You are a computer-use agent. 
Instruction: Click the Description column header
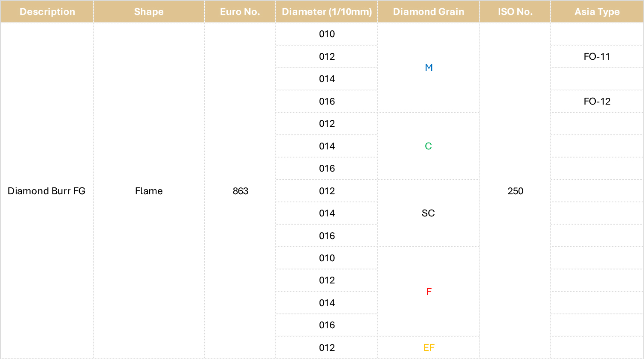pyautogui.click(x=47, y=12)
